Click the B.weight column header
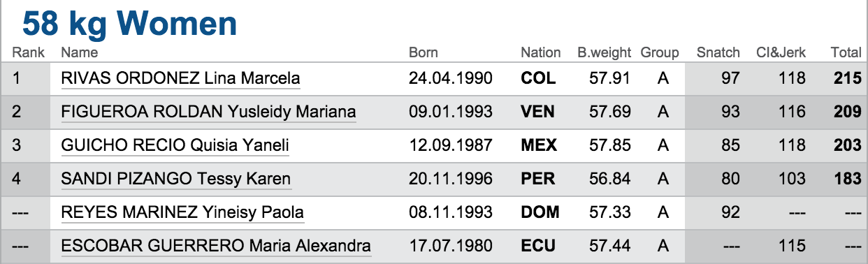 coord(604,52)
